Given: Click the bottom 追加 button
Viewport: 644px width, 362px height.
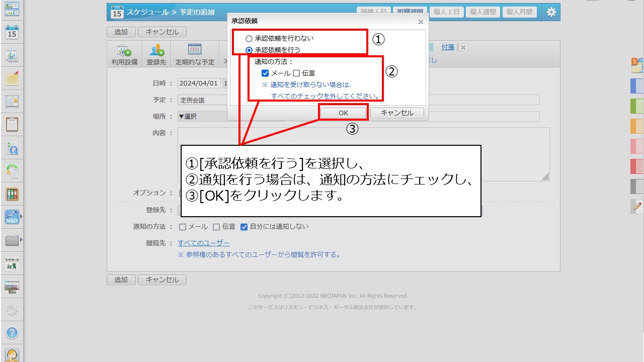Looking at the screenshot, I should pyautogui.click(x=121, y=280).
